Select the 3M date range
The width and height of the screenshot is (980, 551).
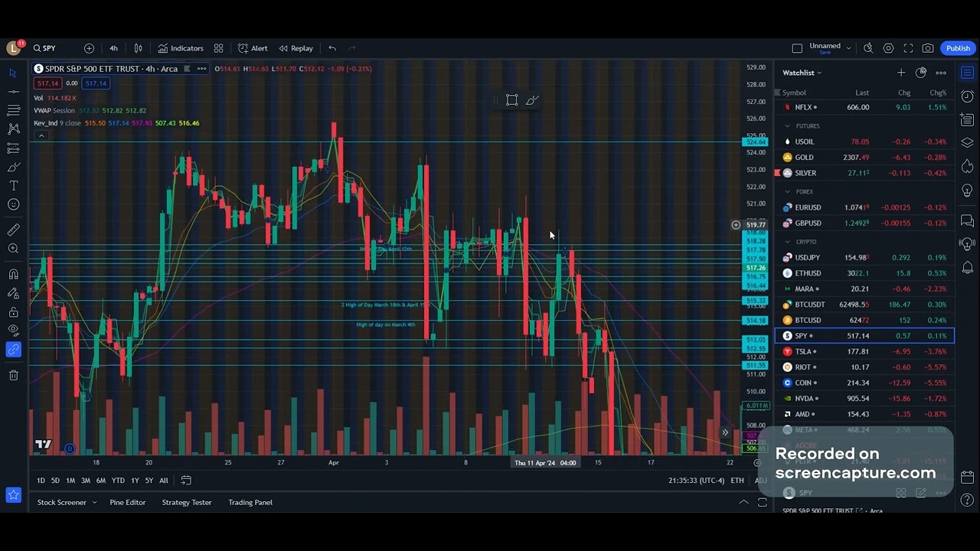[86, 481]
